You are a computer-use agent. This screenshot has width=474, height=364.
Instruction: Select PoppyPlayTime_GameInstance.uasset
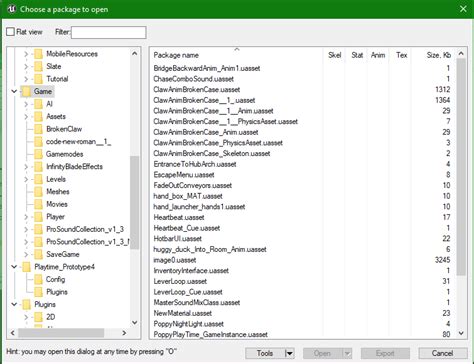coord(210,334)
